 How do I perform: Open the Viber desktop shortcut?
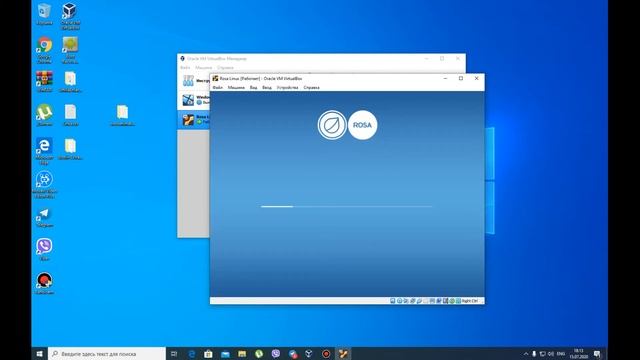point(44,249)
